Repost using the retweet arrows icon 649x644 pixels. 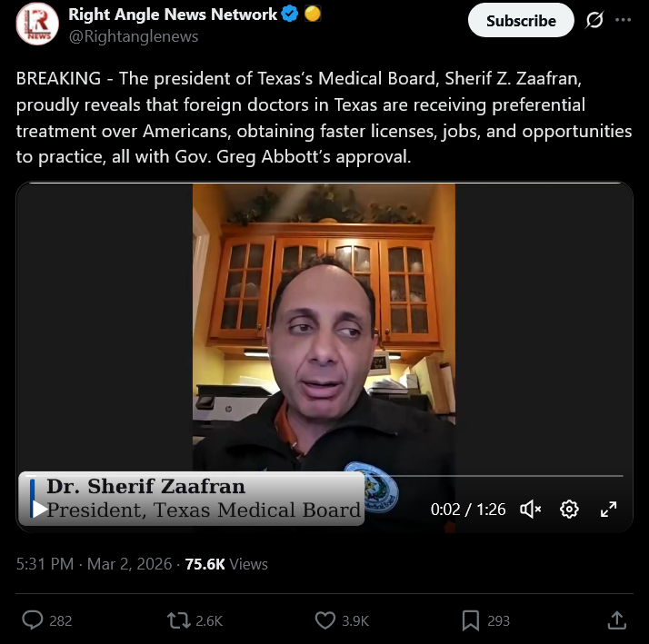(179, 620)
